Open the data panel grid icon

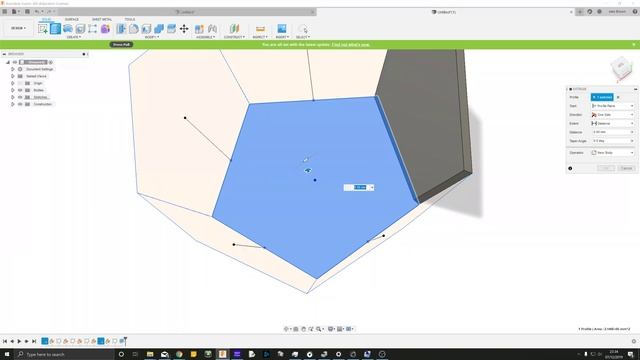click(5, 11)
